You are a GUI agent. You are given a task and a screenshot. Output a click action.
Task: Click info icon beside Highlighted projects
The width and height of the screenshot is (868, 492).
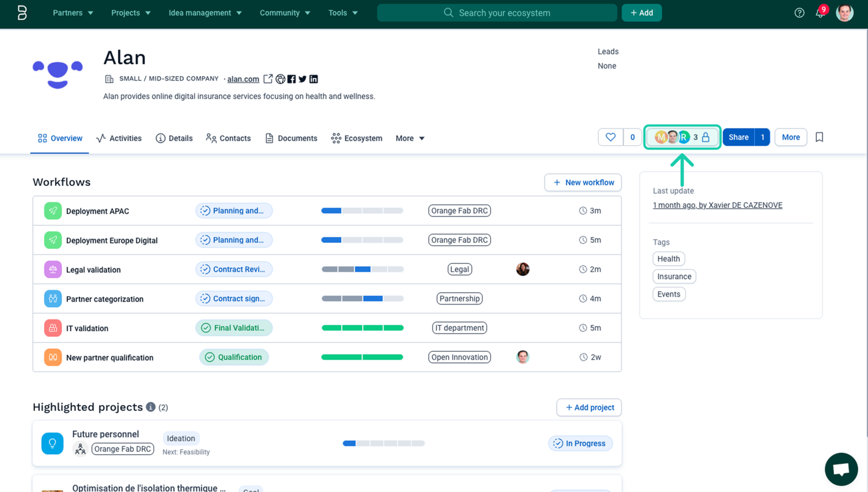[151, 407]
